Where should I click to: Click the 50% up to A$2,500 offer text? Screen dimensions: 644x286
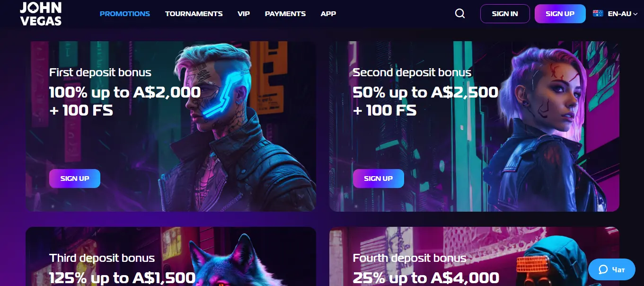tap(425, 92)
